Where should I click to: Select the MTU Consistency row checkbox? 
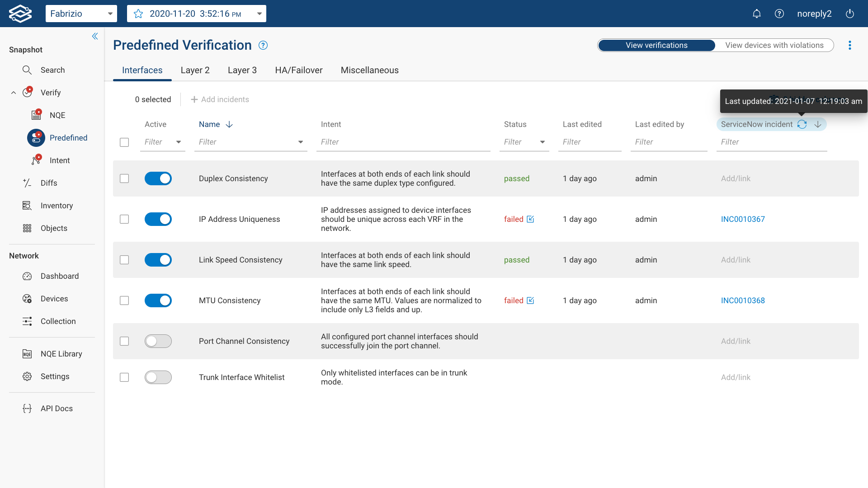tap(124, 300)
